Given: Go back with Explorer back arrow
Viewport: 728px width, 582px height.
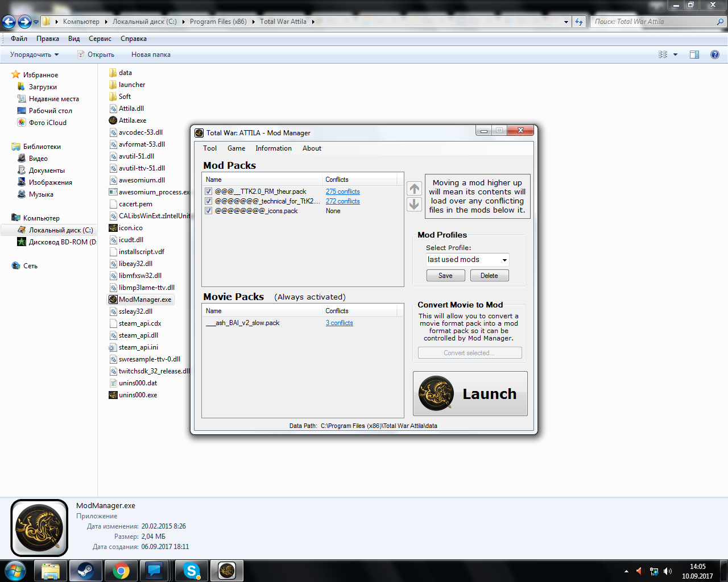Looking at the screenshot, I should click(9, 22).
